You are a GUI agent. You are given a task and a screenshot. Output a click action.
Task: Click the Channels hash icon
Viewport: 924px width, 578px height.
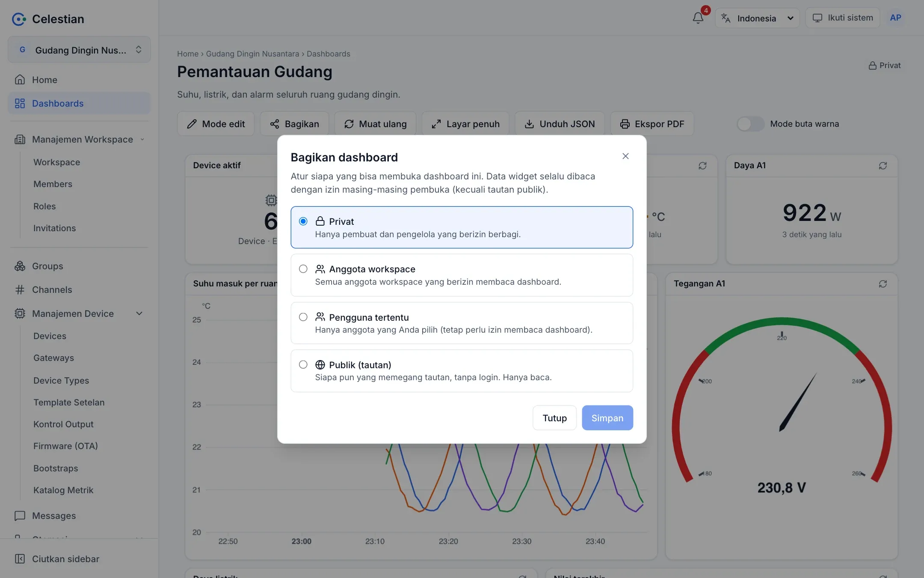click(20, 290)
